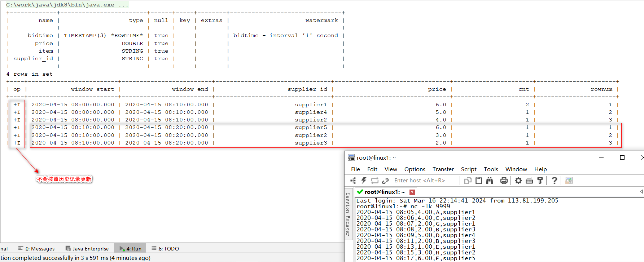Click the window_start column header

click(93, 89)
